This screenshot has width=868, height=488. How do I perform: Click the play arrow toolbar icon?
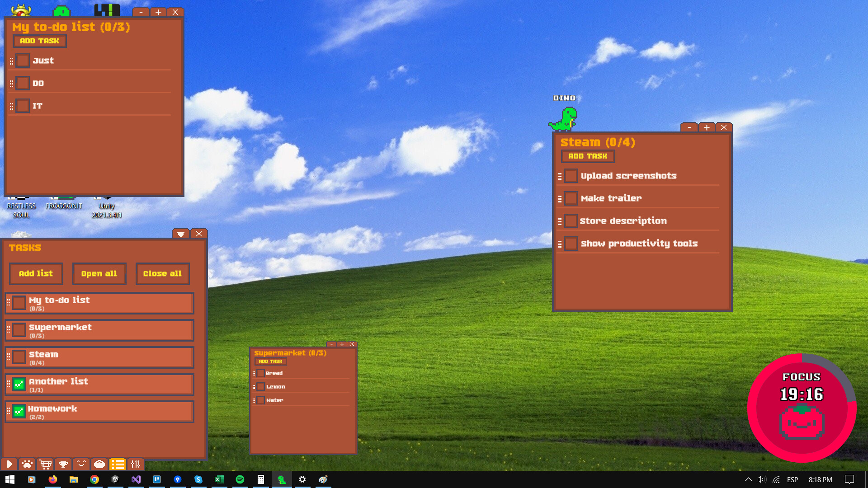click(x=9, y=464)
